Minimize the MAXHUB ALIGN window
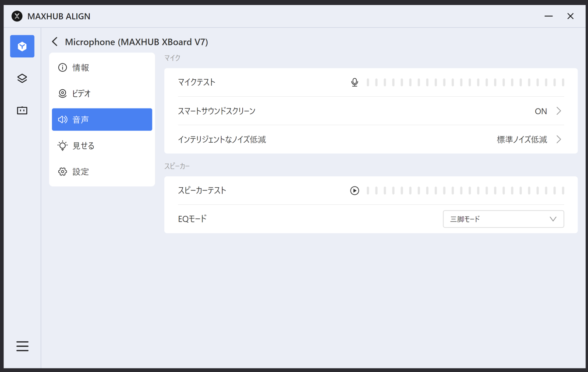588x372 pixels. coord(549,16)
